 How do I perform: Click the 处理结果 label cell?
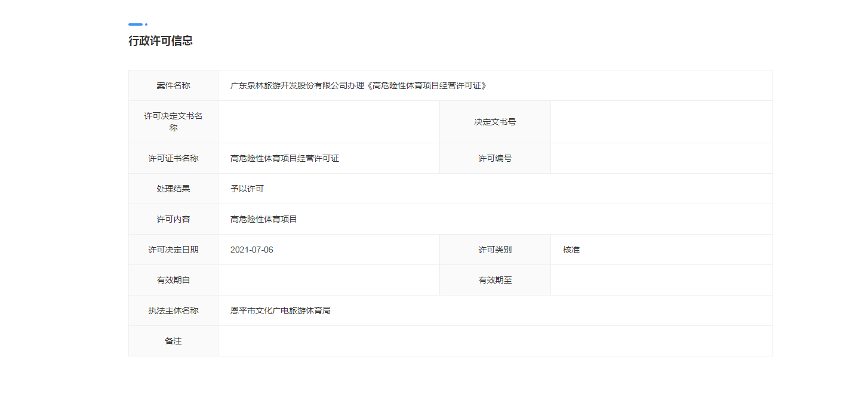click(x=174, y=189)
